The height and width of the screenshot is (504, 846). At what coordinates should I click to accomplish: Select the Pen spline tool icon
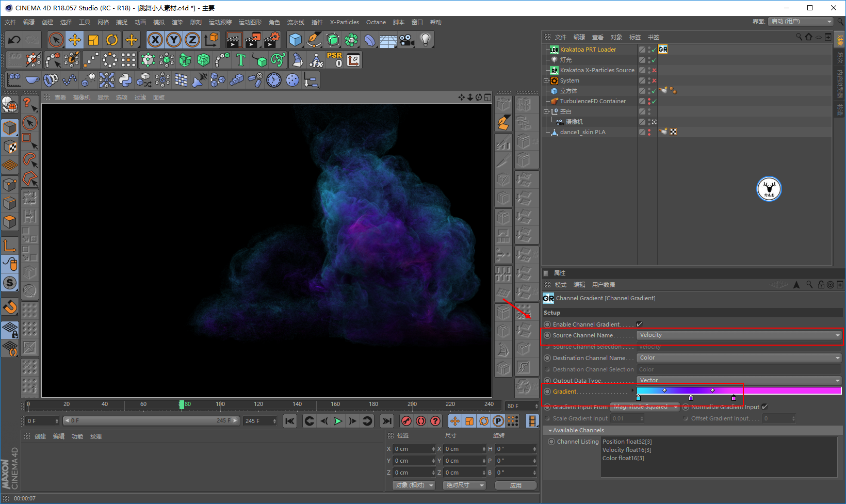tap(314, 40)
